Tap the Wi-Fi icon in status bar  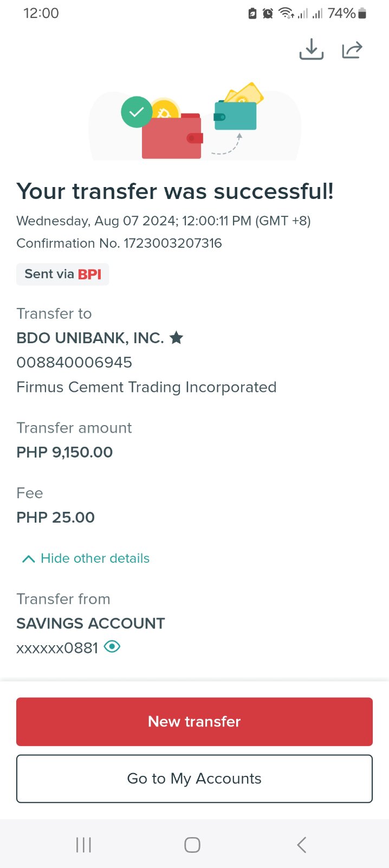pos(286,14)
